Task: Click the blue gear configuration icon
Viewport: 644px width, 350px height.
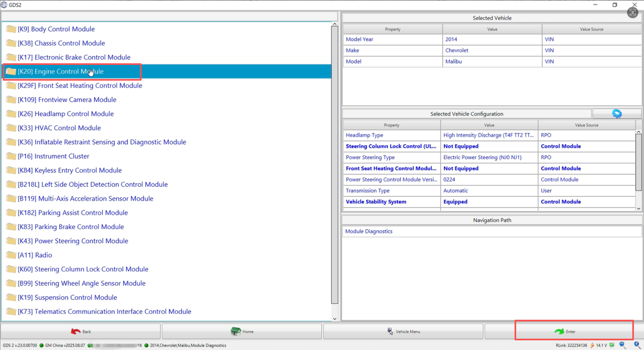Action: point(617,114)
